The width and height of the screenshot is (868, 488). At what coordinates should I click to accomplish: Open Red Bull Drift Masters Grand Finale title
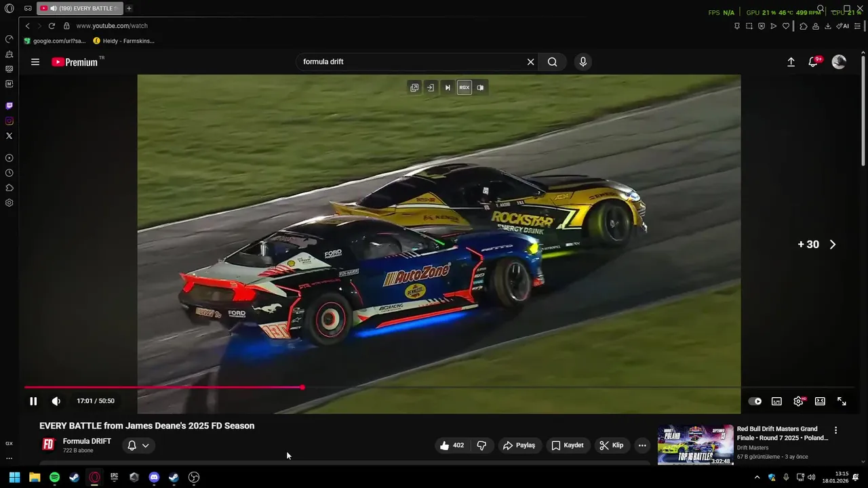click(783, 433)
